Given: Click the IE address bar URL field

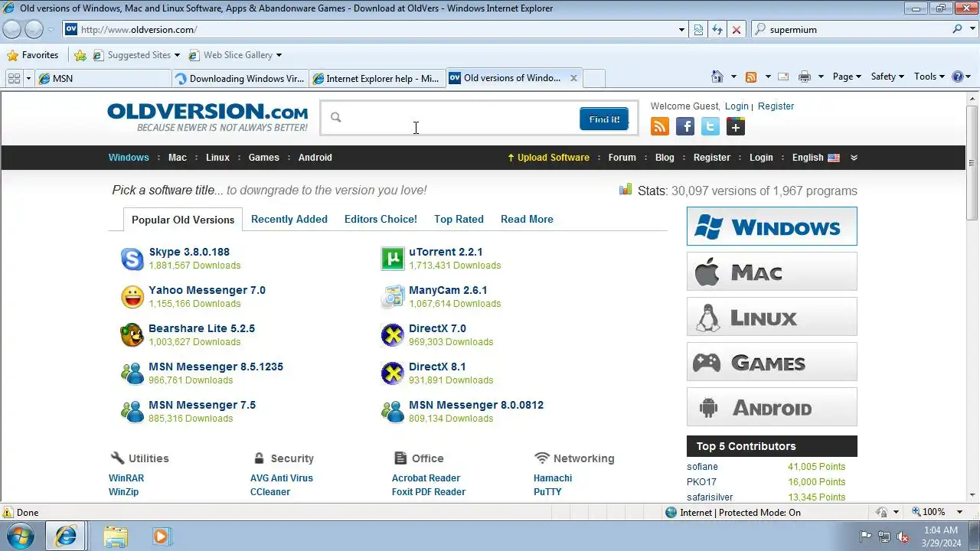Looking at the screenshot, I should [375, 30].
